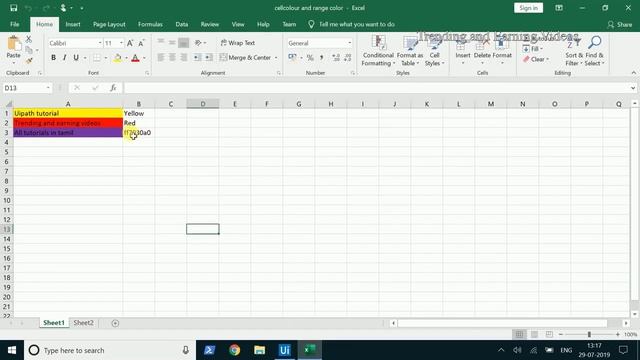Toggle Center horizontal alignment
640x360 pixels.
[172, 58]
